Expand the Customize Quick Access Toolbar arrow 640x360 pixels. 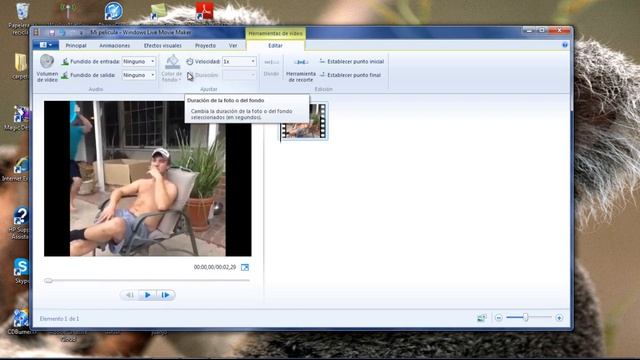point(82,32)
